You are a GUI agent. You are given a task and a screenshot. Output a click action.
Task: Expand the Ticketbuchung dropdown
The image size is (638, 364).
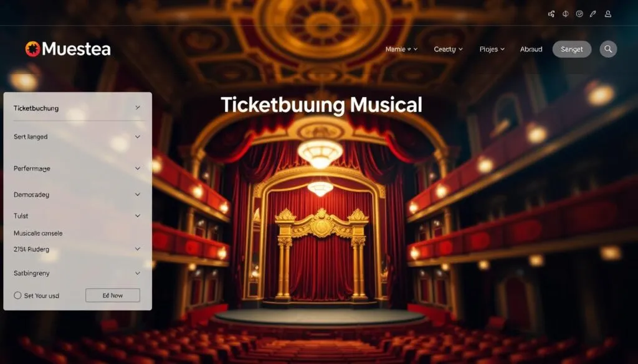pyautogui.click(x=138, y=108)
